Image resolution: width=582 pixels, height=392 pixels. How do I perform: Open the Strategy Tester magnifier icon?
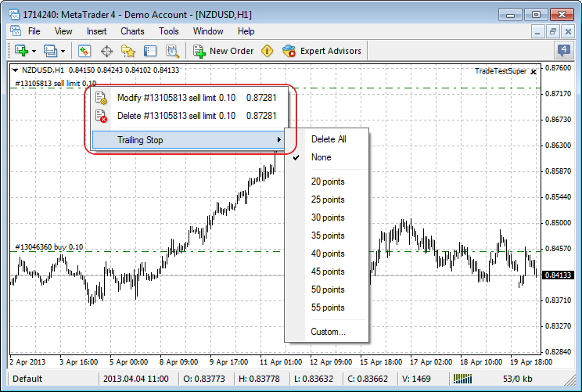point(172,51)
